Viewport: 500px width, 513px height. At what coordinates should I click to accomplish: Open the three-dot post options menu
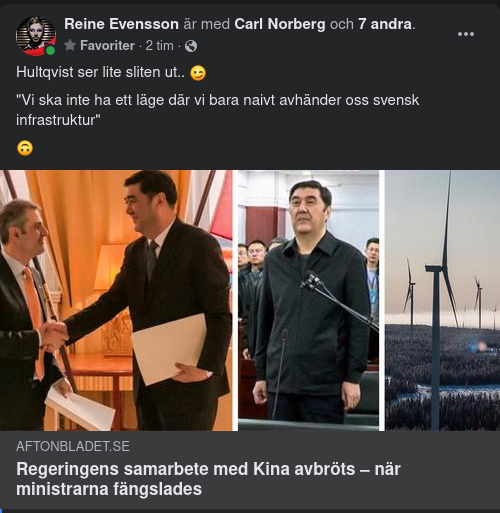466,34
